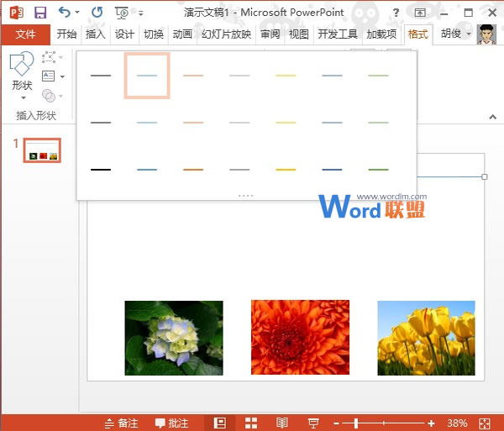The height and width of the screenshot is (431, 504).
Task: Click the gallery resize handle dots
Action: (x=246, y=196)
